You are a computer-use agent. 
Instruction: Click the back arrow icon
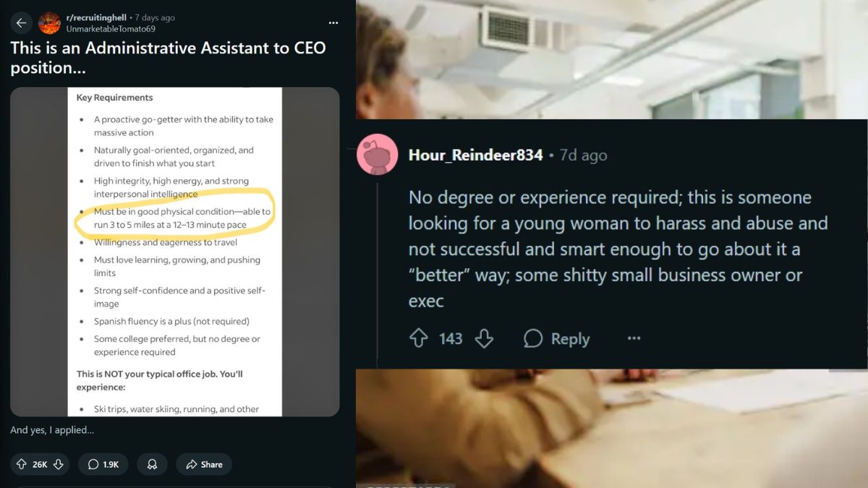21,23
